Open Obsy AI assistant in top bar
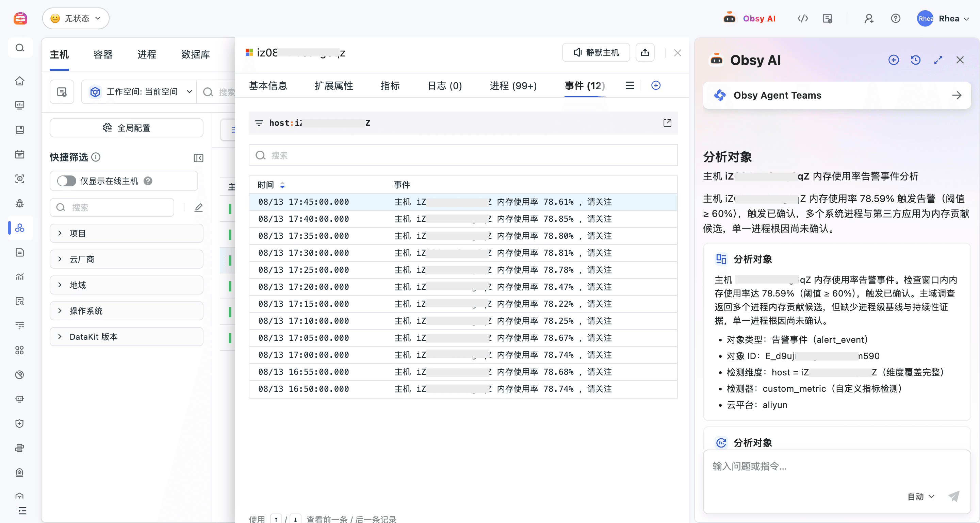 pos(749,19)
